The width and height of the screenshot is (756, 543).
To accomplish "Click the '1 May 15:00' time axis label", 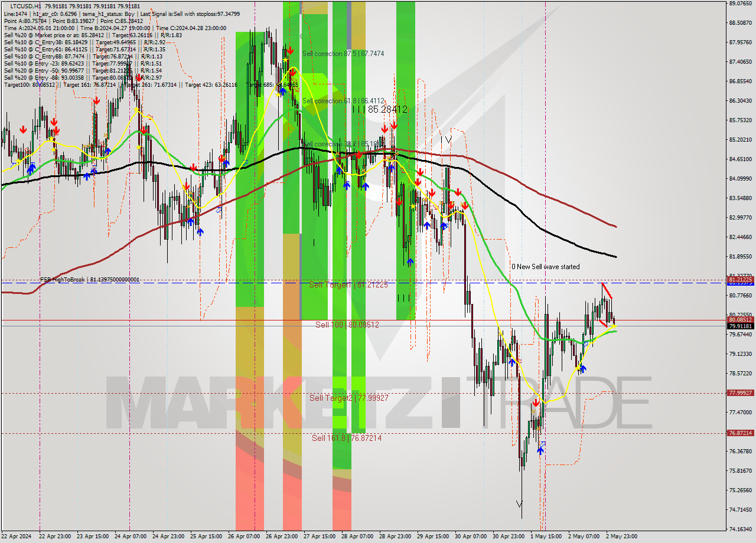I will (547, 537).
